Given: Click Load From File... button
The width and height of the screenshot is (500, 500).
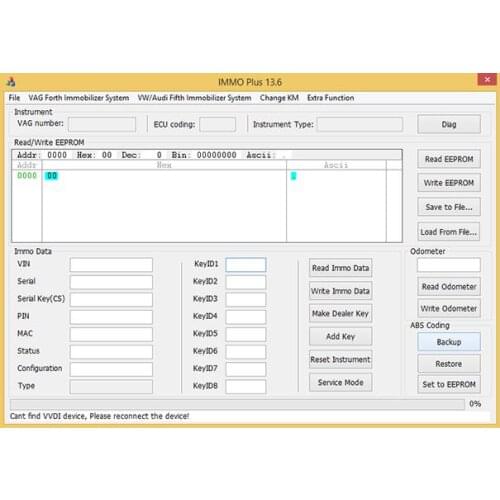Looking at the screenshot, I should [x=449, y=232].
